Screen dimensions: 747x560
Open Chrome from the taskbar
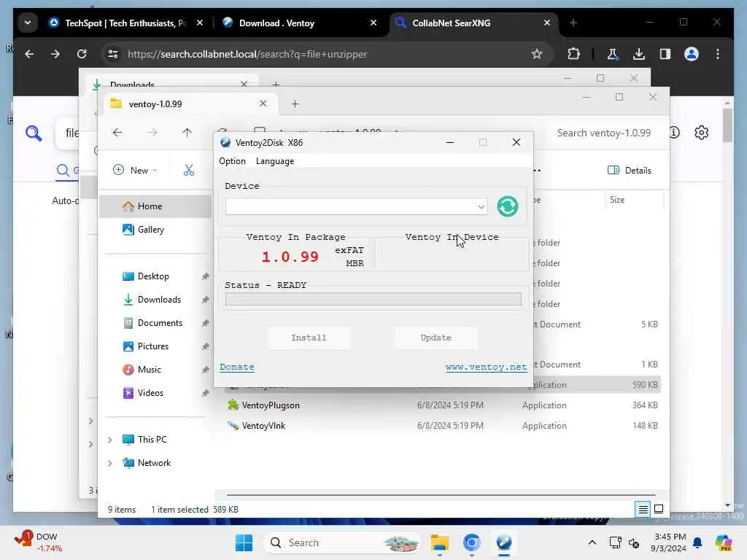click(472, 542)
